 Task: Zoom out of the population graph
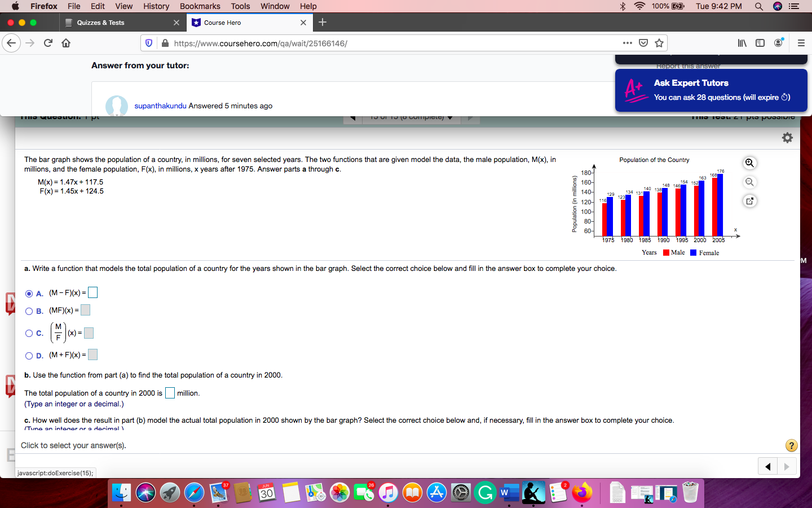749,182
